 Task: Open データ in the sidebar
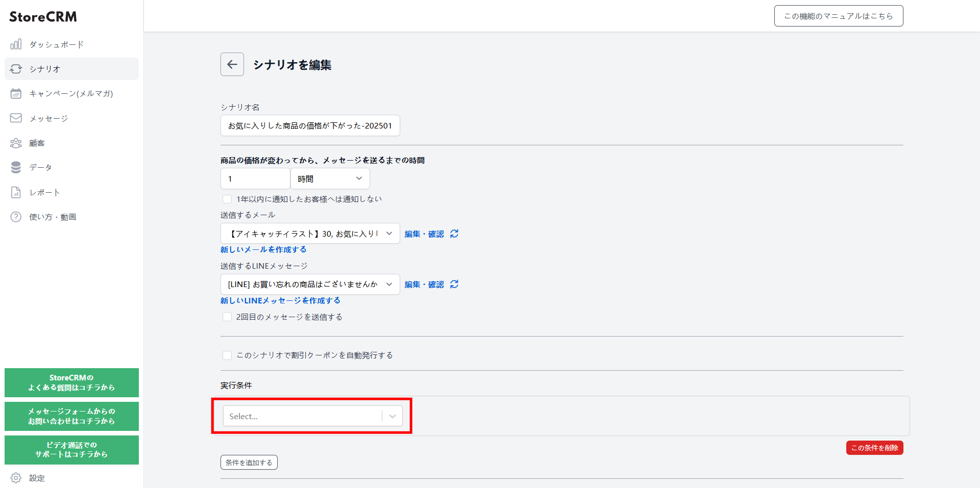tap(71, 167)
